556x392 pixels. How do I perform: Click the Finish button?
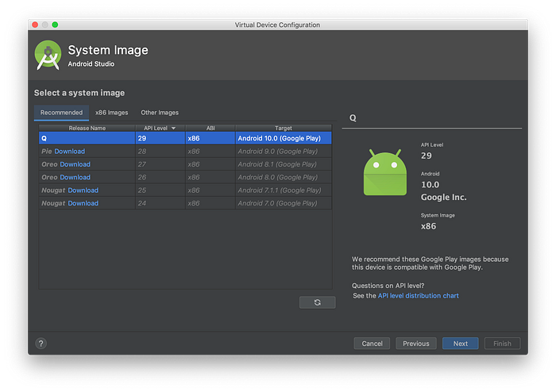tap(502, 343)
